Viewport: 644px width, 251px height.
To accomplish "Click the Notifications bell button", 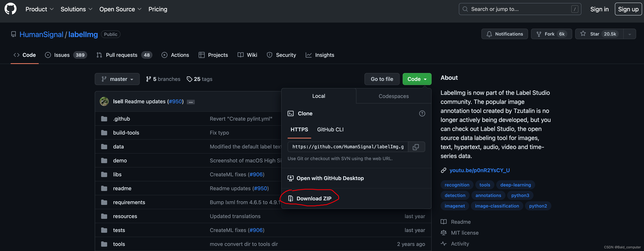I will click(504, 34).
